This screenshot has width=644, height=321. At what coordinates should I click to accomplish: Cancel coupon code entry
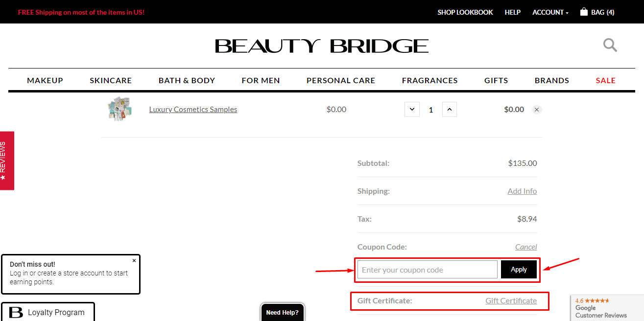526,247
